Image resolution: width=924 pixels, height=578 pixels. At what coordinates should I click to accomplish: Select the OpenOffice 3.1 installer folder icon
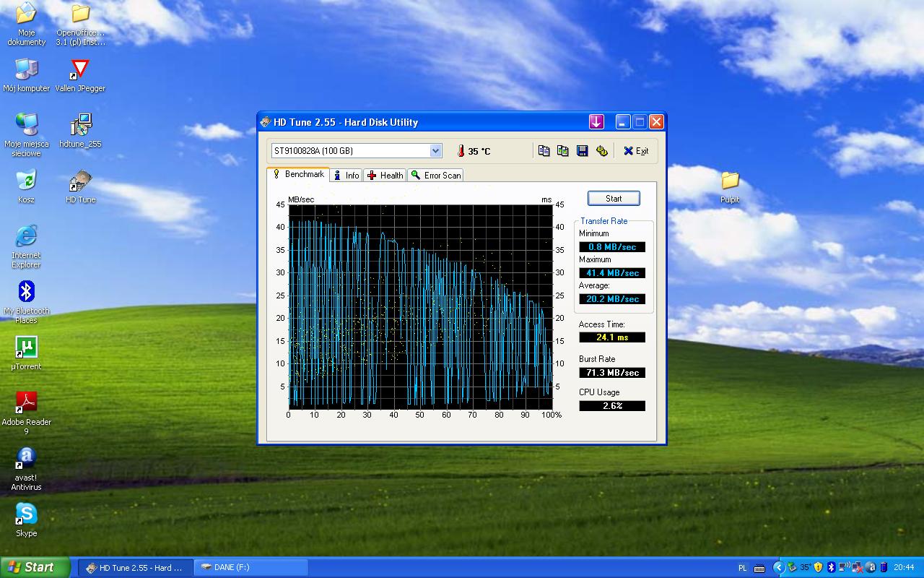pos(81,25)
